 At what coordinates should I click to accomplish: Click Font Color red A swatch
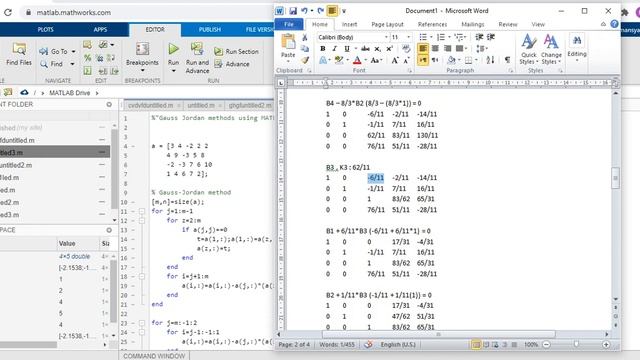(x=357, y=60)
